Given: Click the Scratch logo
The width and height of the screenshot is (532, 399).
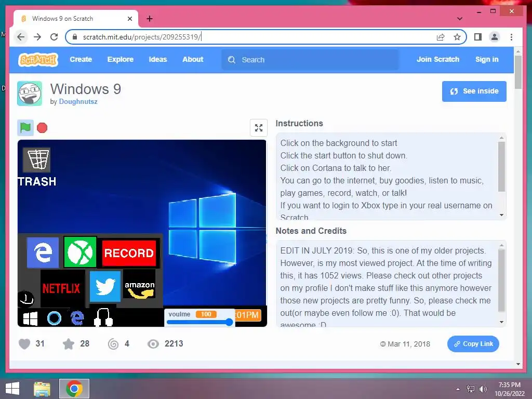Looking at the screenshot, I should [x=38, y=60].
